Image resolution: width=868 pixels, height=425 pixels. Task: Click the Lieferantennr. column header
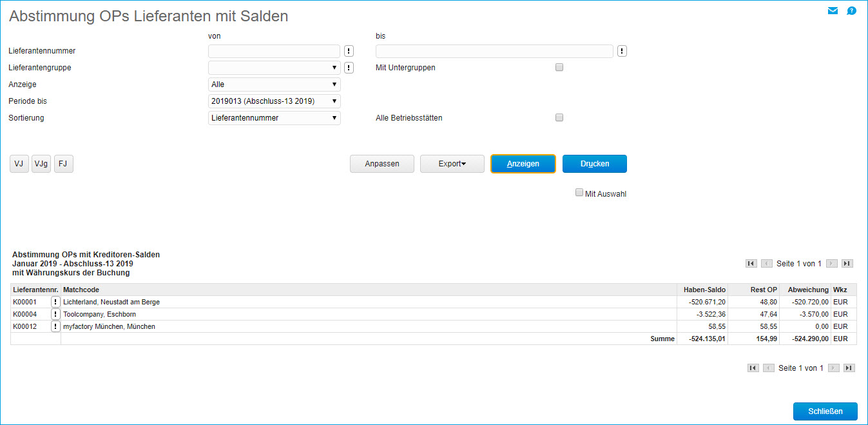35,290
